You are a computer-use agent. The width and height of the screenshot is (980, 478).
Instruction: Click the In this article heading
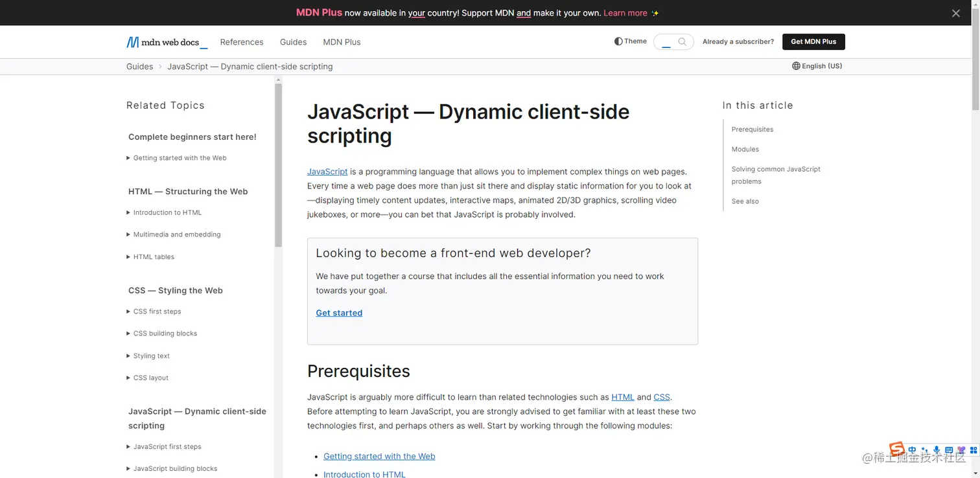click(758, 106)
